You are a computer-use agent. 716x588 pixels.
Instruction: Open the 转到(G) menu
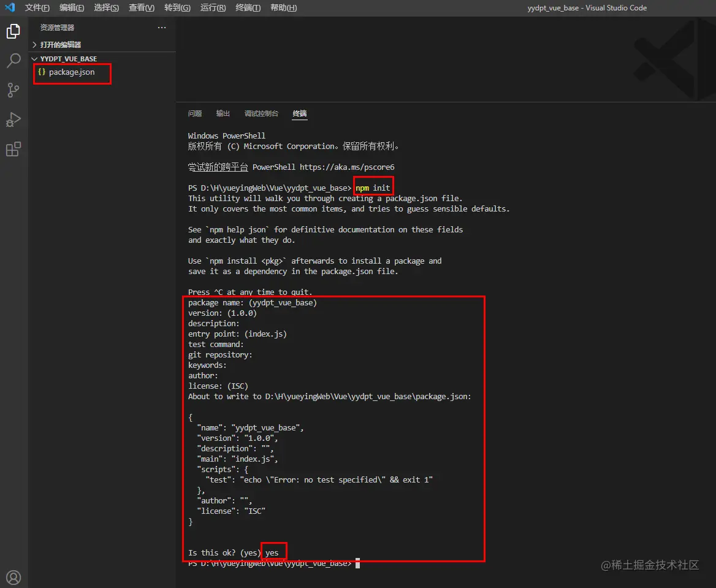[x=177, y=8]
